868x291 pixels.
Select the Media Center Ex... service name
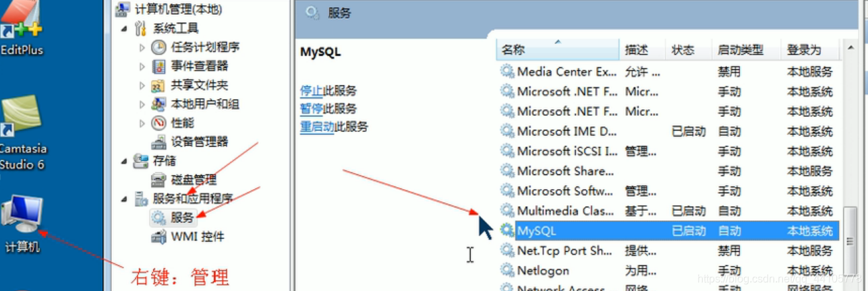click(567, 71)
